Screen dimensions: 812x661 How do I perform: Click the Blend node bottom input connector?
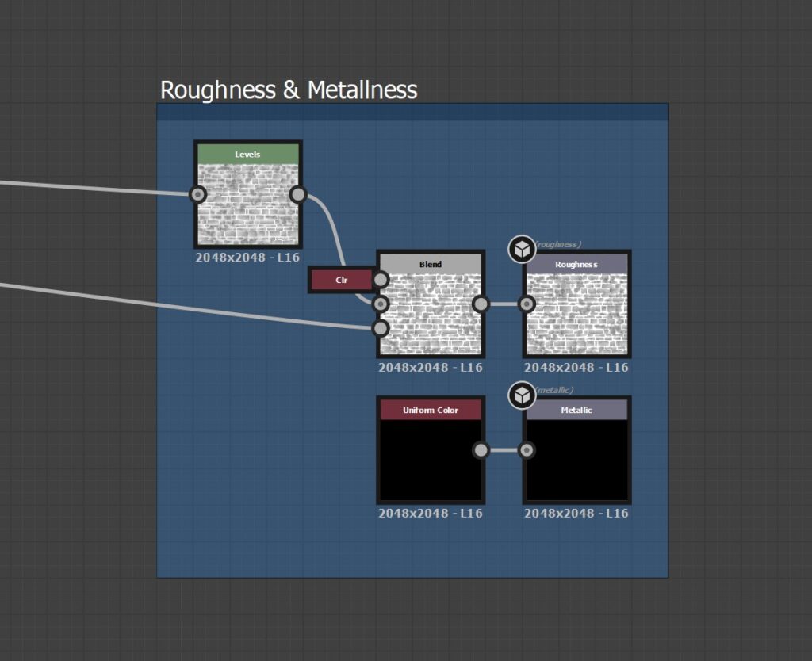[x=381, y=326]
